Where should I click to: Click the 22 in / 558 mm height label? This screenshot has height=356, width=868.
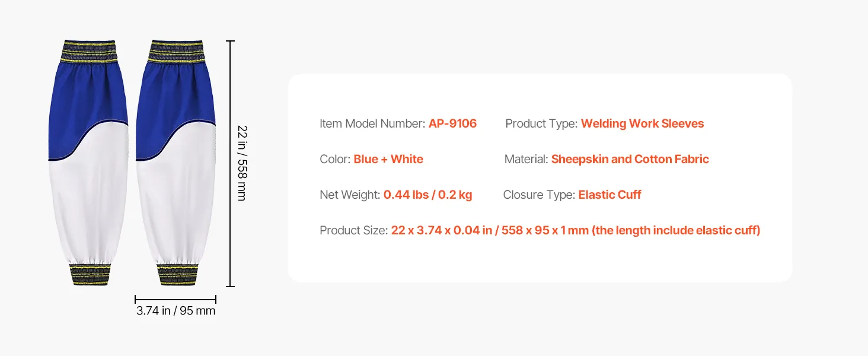point(241,163)
